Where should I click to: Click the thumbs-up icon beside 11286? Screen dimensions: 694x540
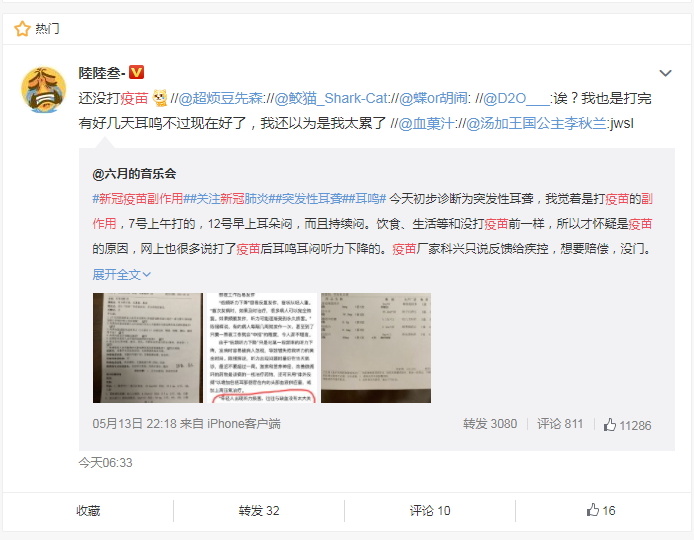click(x=610, y=425)
